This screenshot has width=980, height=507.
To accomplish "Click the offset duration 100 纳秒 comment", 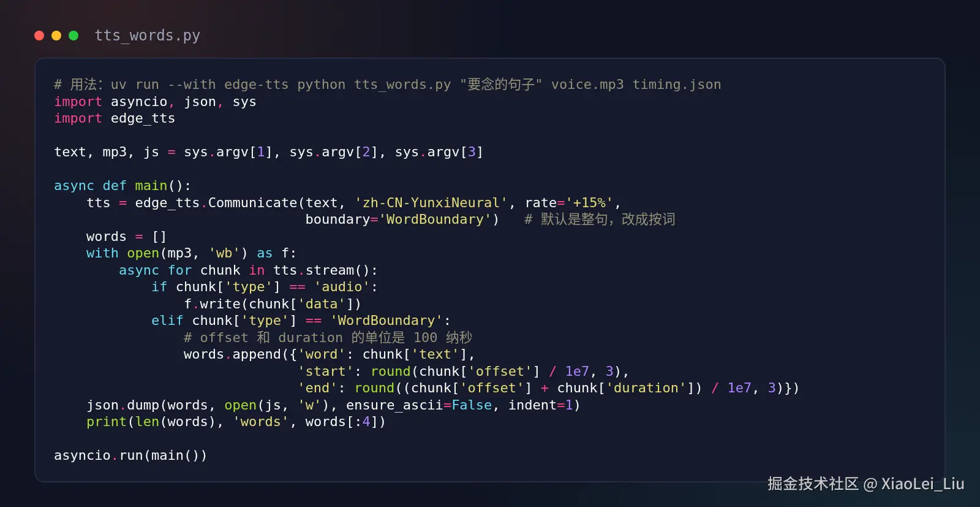I will pos(328,338).
